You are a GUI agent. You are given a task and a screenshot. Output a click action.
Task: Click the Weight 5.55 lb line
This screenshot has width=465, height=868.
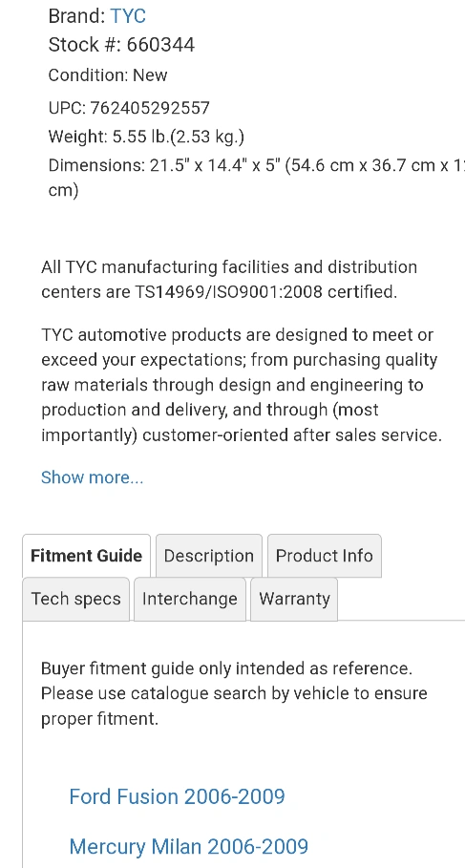(146, 137)
